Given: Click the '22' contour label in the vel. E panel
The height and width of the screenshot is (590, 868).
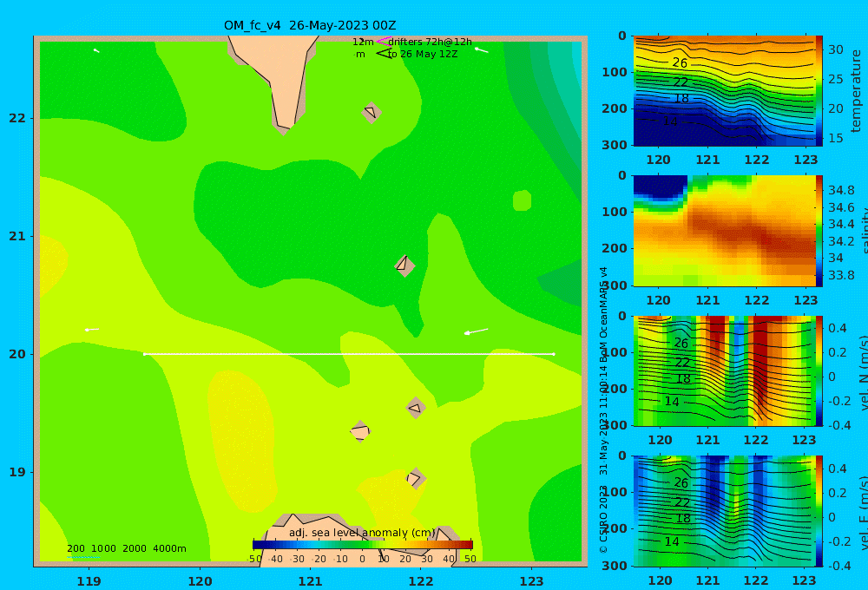Looking at the screenshot, I should [x=682, y=502].
